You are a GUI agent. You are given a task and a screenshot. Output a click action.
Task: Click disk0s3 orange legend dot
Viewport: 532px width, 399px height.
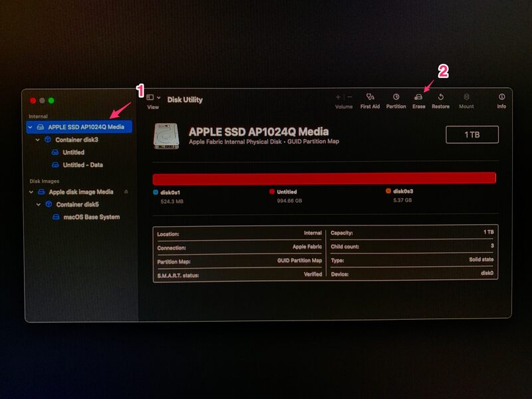[x=388, y=191]
